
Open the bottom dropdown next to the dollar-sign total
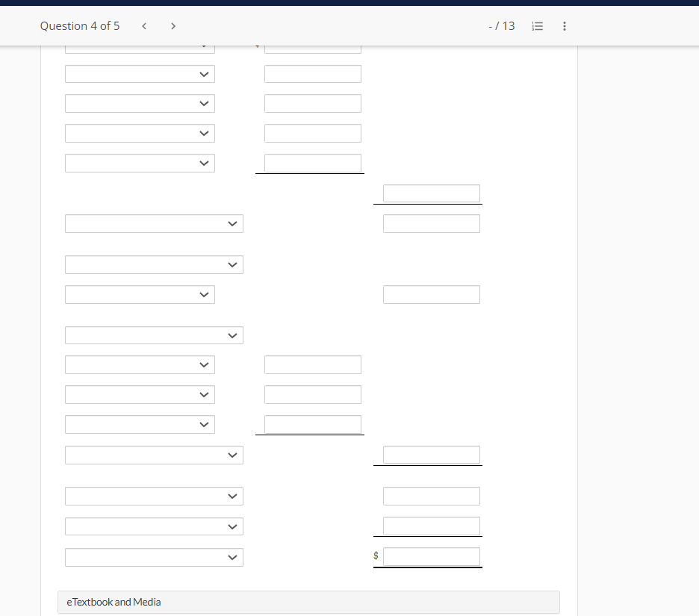tap(155, 557)
